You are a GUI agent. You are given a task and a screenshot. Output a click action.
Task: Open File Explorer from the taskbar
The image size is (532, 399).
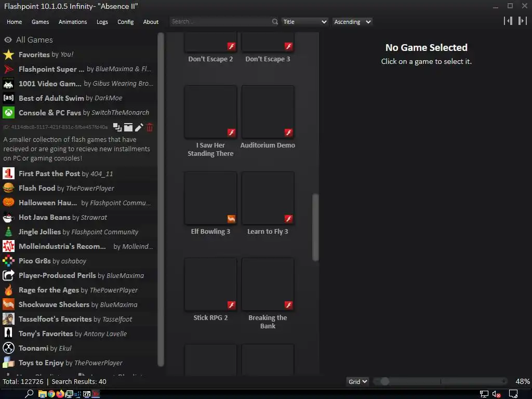[x=43, y=394]
